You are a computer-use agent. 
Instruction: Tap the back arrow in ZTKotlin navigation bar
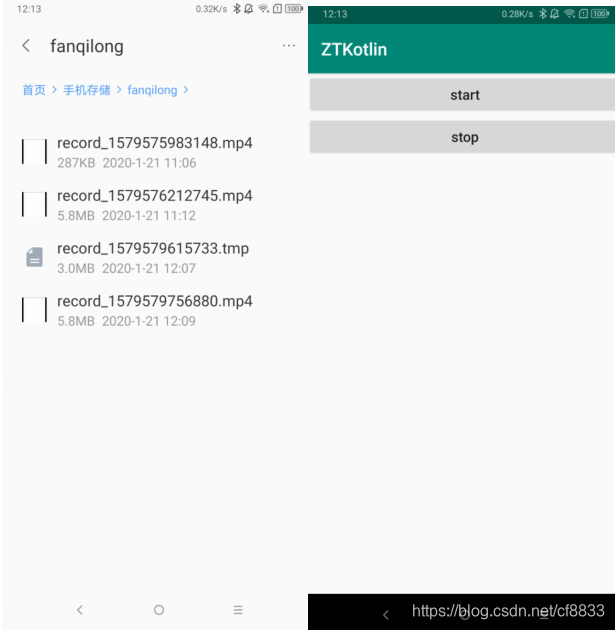point(386,614)
